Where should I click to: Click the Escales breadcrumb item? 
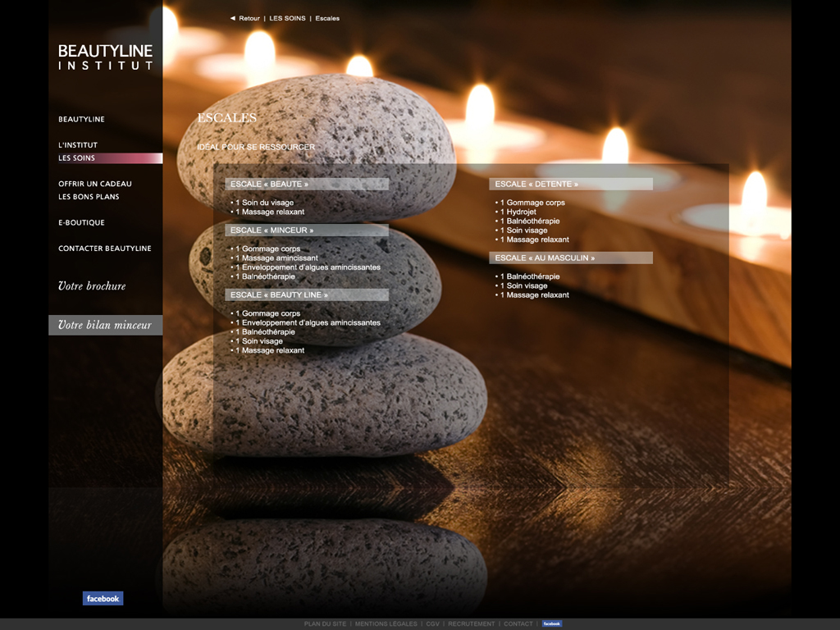click(327, 18)
